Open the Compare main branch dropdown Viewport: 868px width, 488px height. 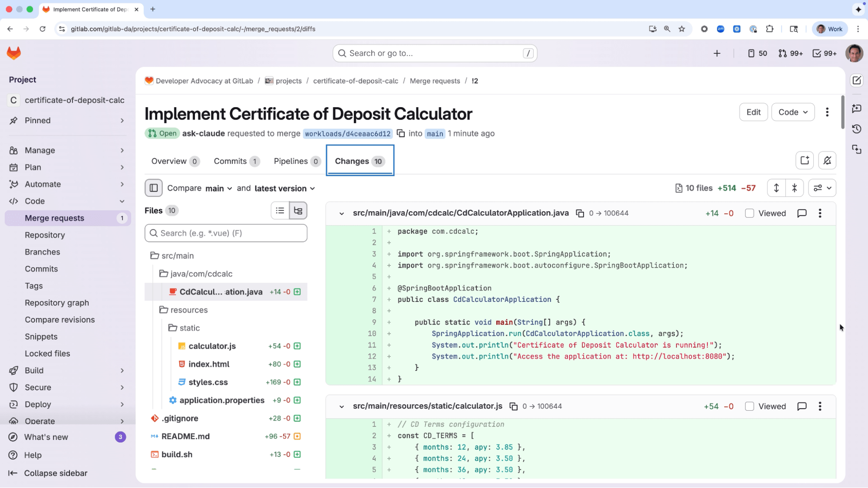click(x=218, y=189)
